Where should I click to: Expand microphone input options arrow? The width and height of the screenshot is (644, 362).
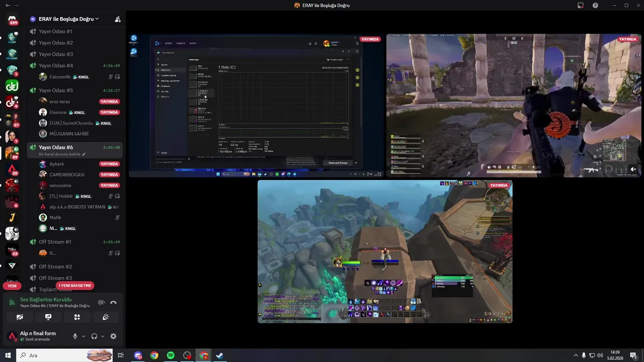84,336
